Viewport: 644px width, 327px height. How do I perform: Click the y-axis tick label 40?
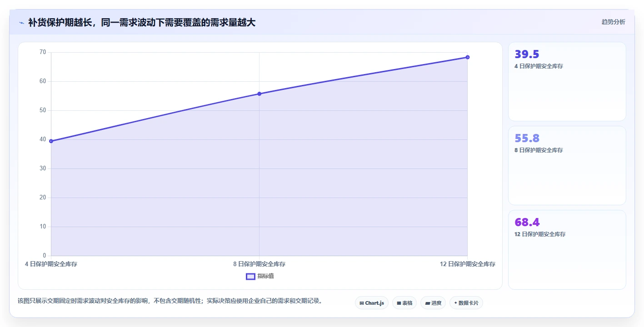[43, 139]
